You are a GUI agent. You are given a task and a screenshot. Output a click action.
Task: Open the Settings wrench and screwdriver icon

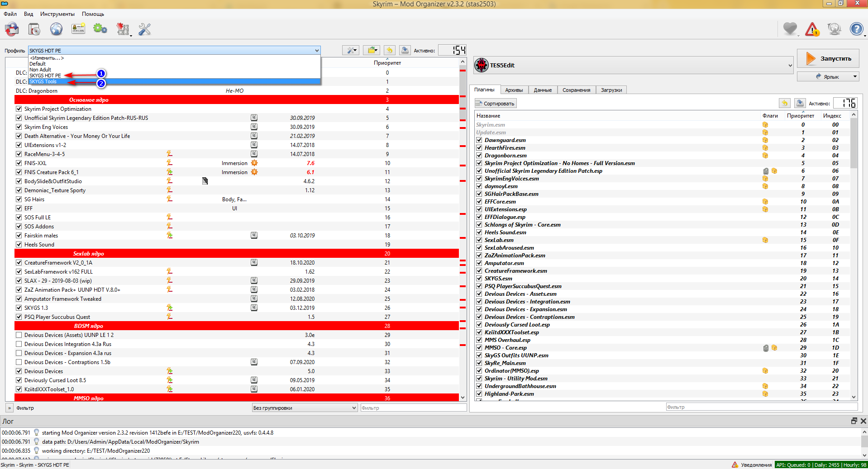(144, 29)
